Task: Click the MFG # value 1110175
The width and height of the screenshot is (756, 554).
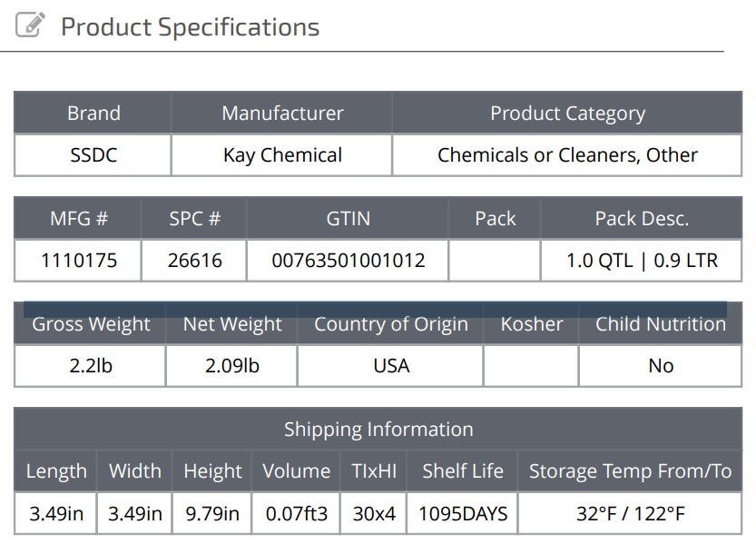Action: [x=79, y=262]
